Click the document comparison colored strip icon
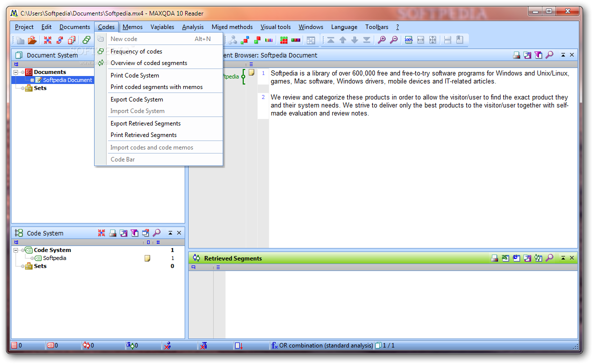 click(x=296, y=40)
